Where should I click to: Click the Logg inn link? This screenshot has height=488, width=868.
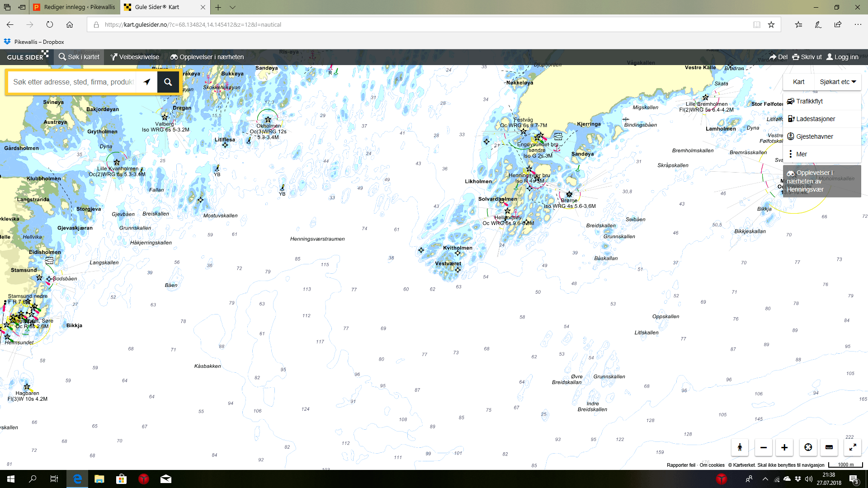(x=842, y=57)
